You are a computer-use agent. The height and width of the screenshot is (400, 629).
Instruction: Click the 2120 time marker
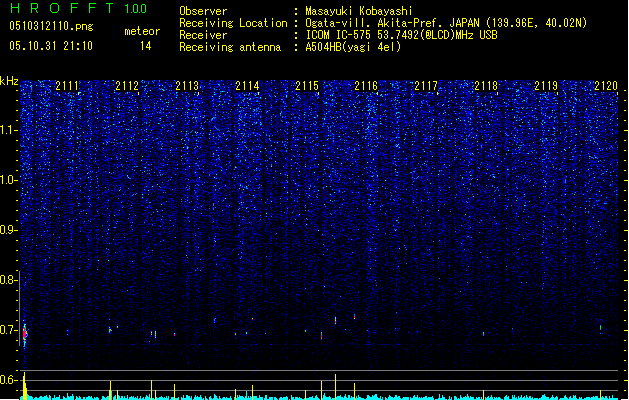coord(606,86)
